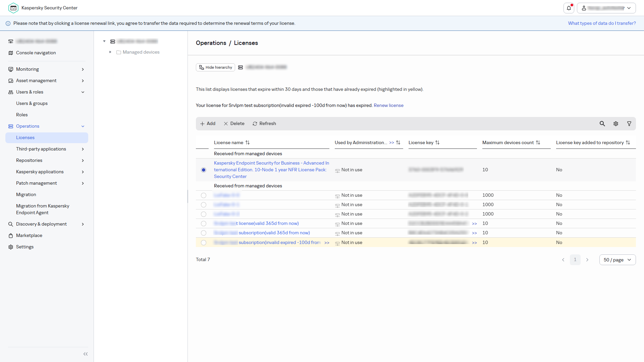
Task: Sort by License name arrows
Action: click(x=248, y=143)
